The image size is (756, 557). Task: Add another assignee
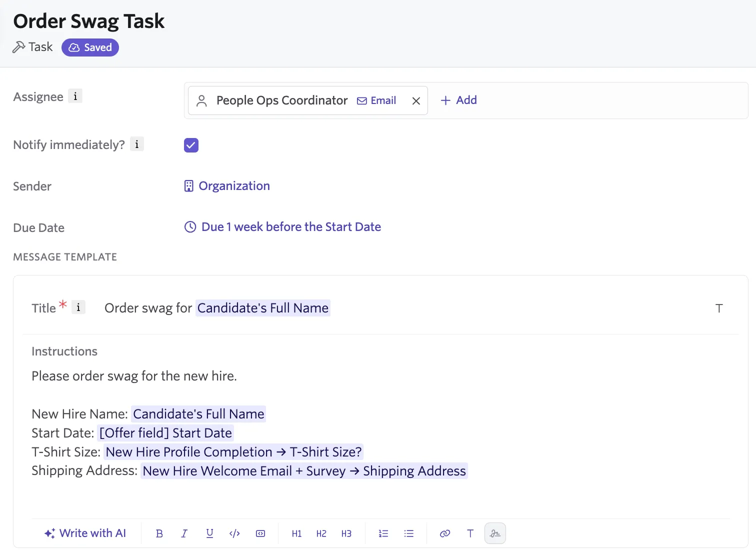point(458,100)
